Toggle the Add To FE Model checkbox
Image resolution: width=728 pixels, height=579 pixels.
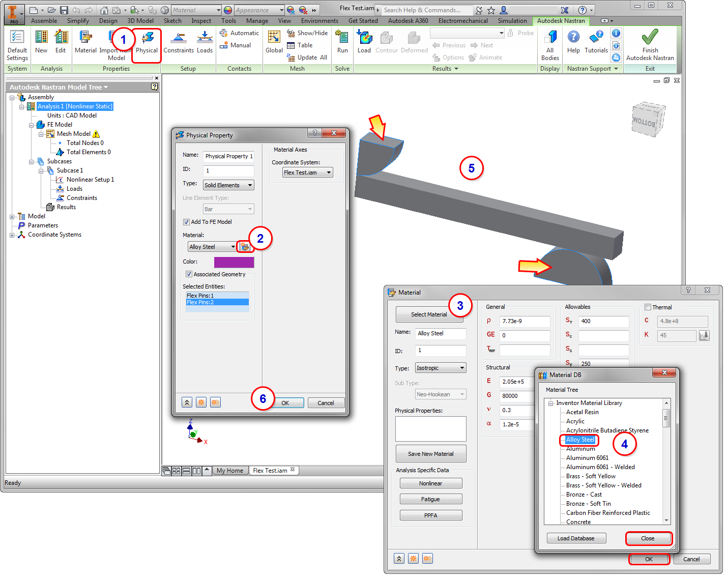[x=186, y=222]
